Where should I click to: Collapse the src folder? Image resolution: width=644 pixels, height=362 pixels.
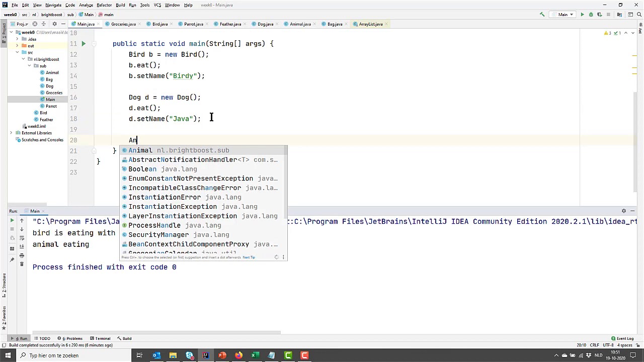17,52
